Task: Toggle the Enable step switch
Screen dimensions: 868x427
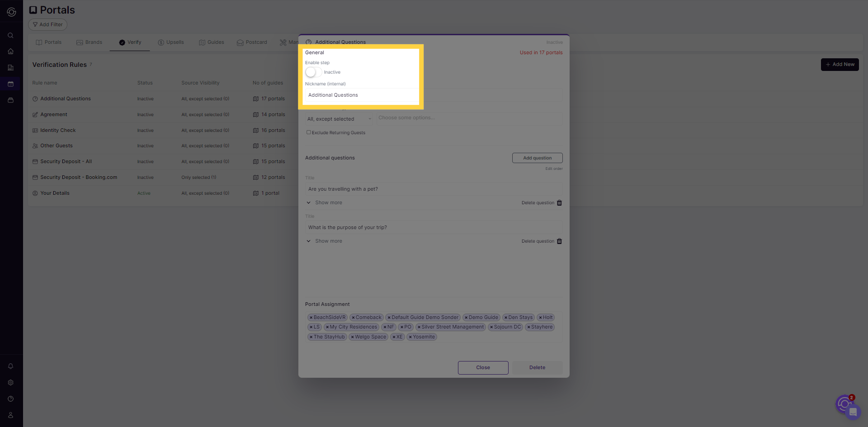Action: tap(313, 72)
